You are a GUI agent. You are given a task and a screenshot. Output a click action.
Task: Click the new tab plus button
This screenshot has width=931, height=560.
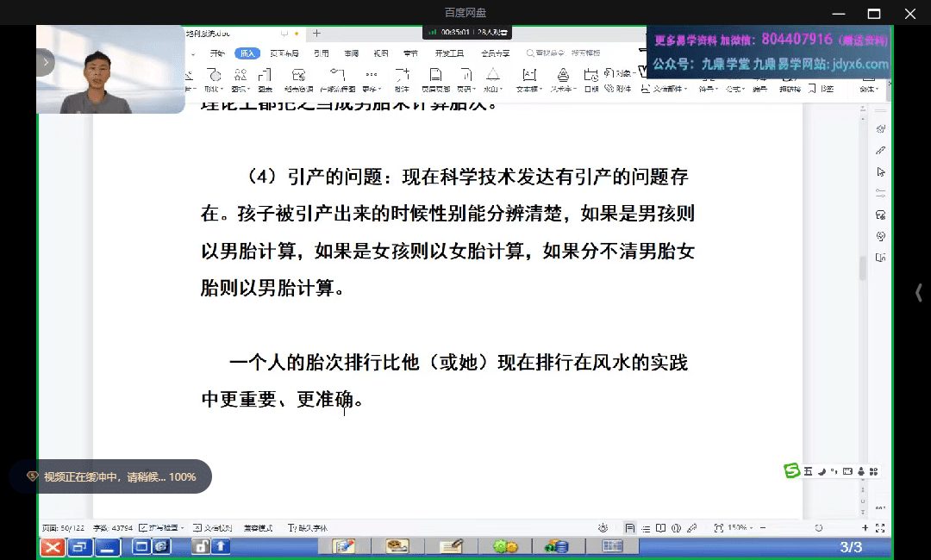(316, 34)
